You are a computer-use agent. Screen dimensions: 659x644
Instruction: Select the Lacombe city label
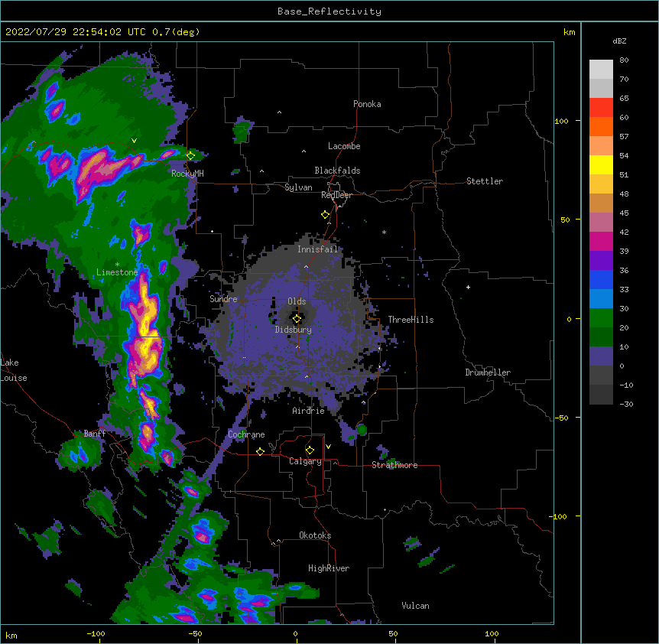point(344,146)
